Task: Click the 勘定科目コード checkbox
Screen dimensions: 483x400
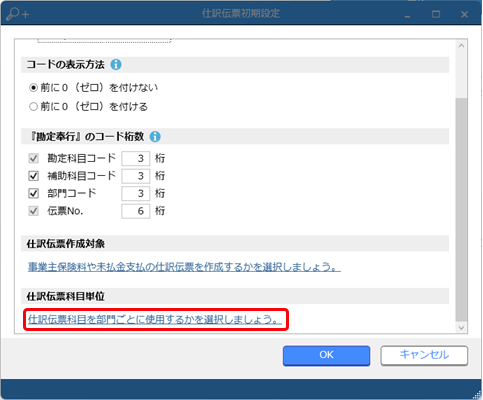Action: [33, 158]
